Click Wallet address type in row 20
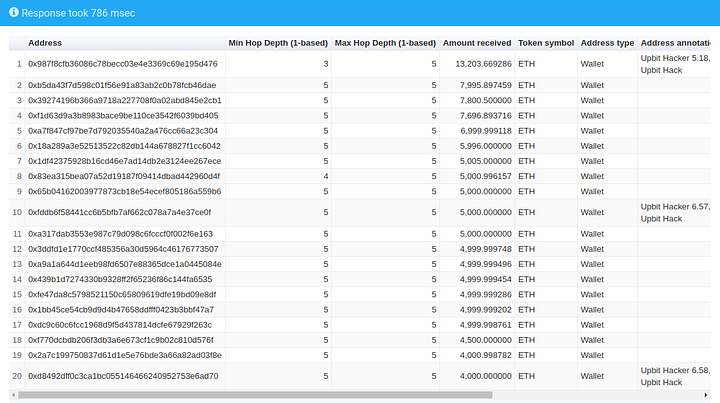720x403 pixels. [592, 376]
